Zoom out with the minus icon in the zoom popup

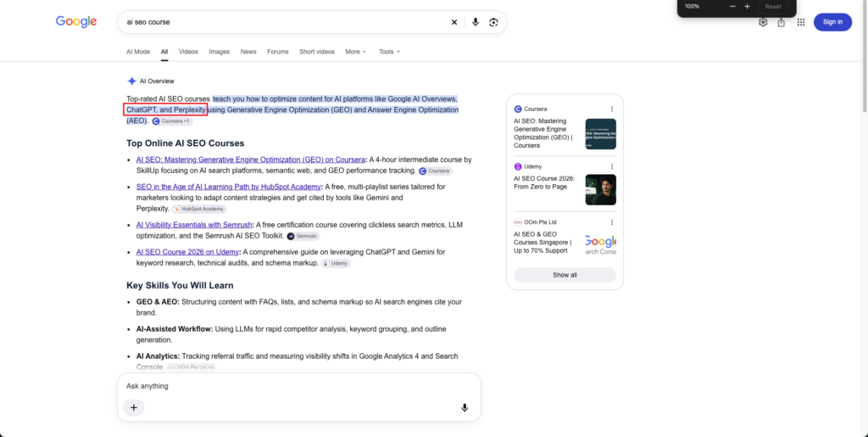[732, 7]
